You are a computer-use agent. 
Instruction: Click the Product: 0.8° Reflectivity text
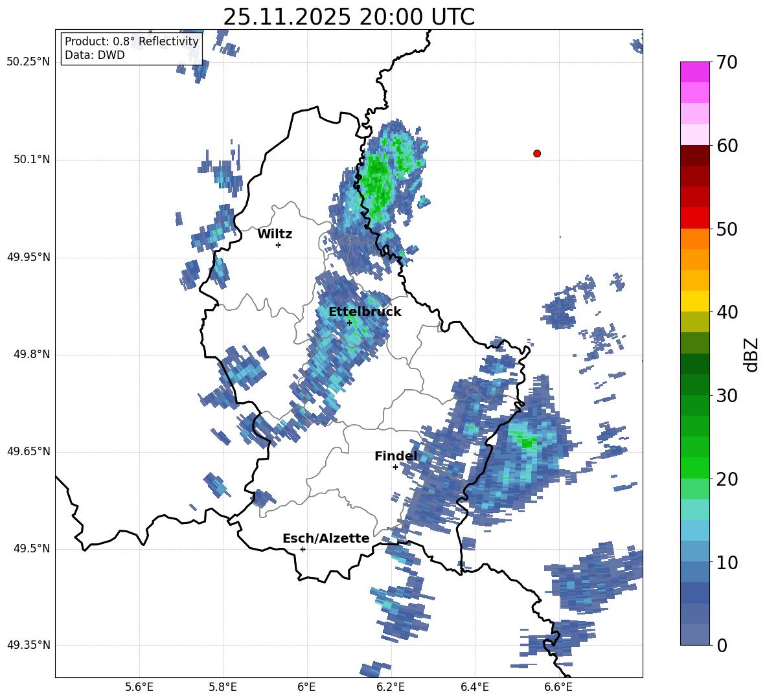pyautogui.click(x=132, y=41)
